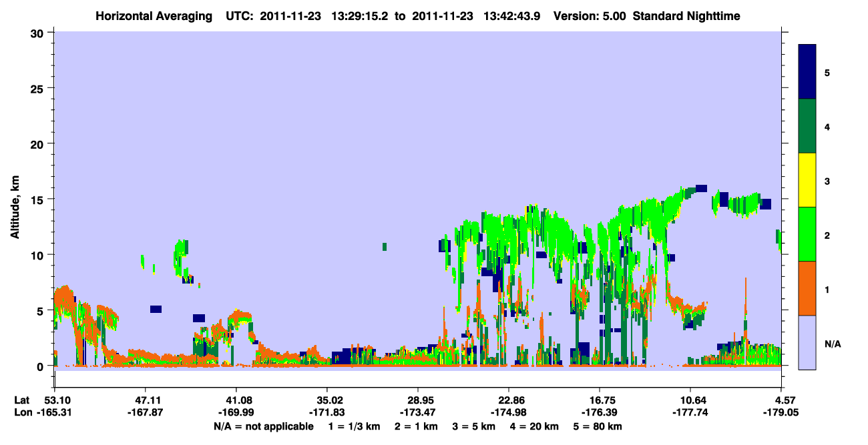The image size is (868, 445).
Task: Click the altitude tick label 30
Action: click(39, 33)
